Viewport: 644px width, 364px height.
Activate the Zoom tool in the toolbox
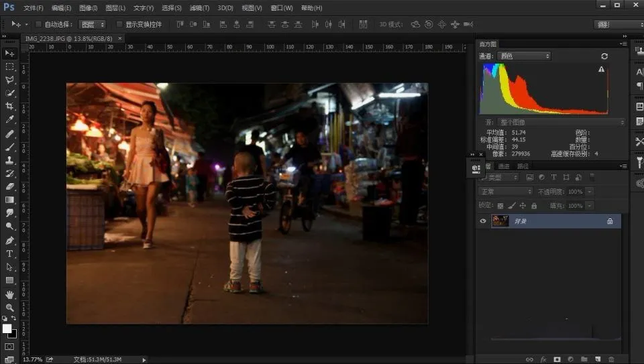tap(9, 307)
